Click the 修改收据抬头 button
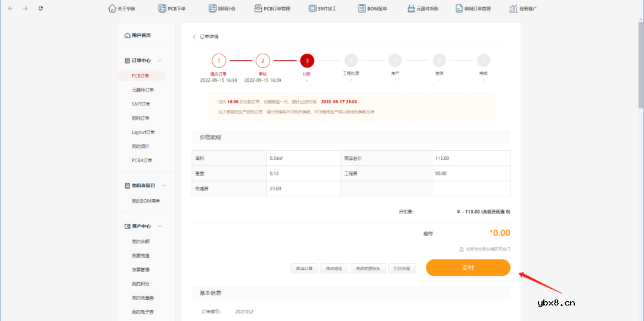 368,269
